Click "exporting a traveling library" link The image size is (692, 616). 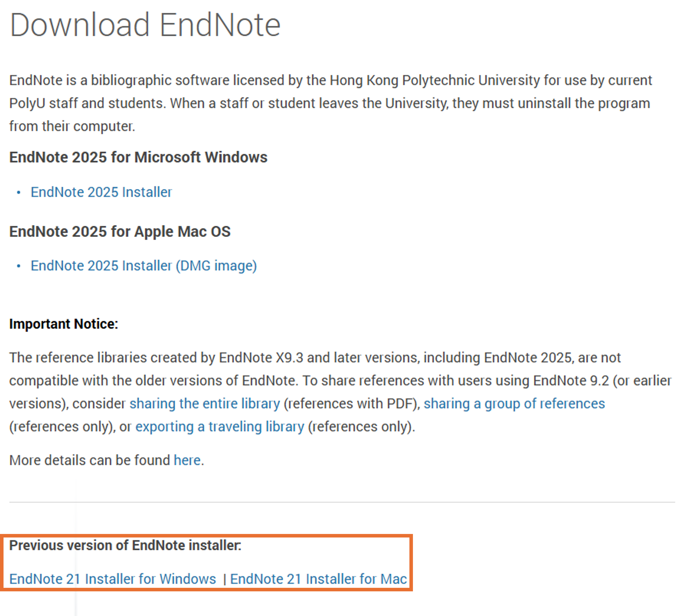click(220, 427)
